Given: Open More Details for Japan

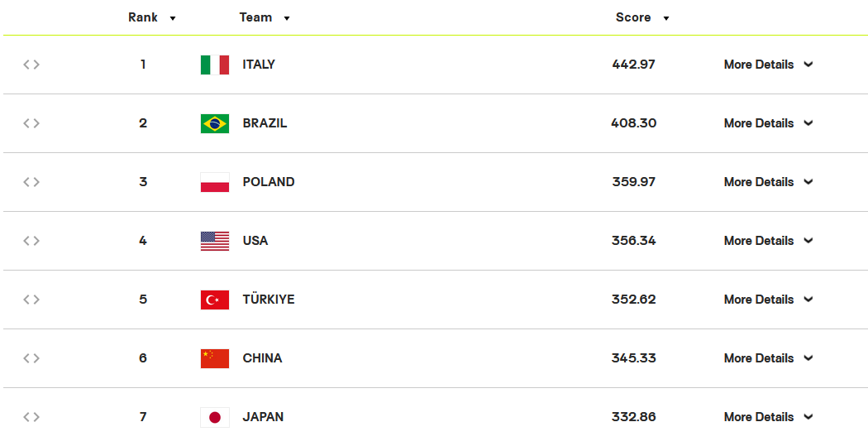Looking at the screenshot, I should (x=768, y=417).
